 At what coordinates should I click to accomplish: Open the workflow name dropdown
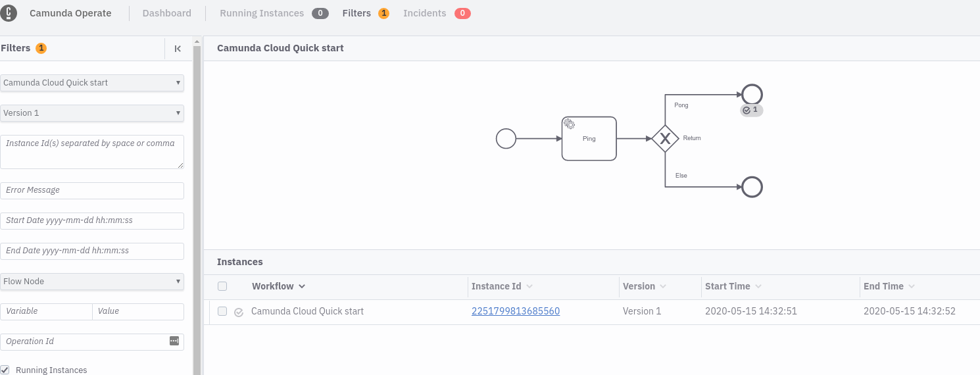tap(92, 83)
